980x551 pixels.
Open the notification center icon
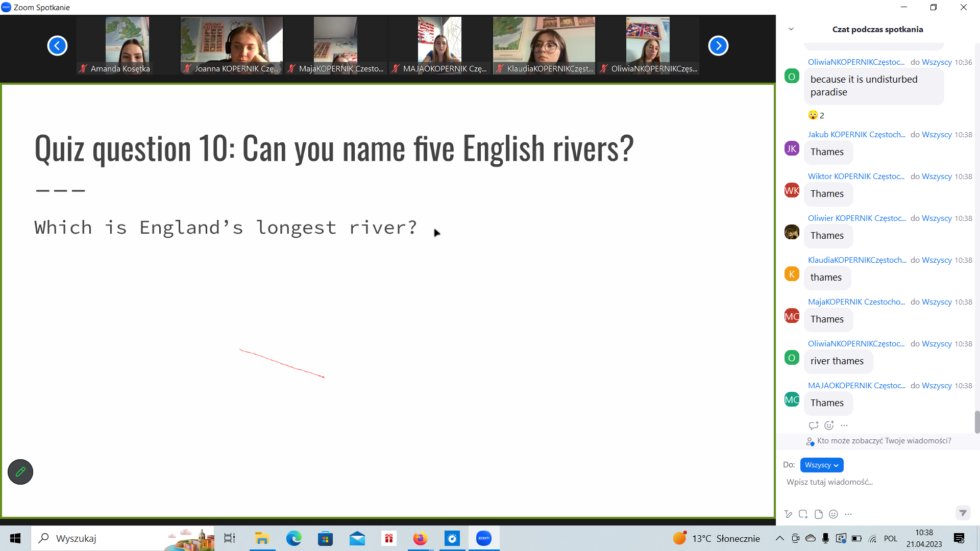point(959,538)
